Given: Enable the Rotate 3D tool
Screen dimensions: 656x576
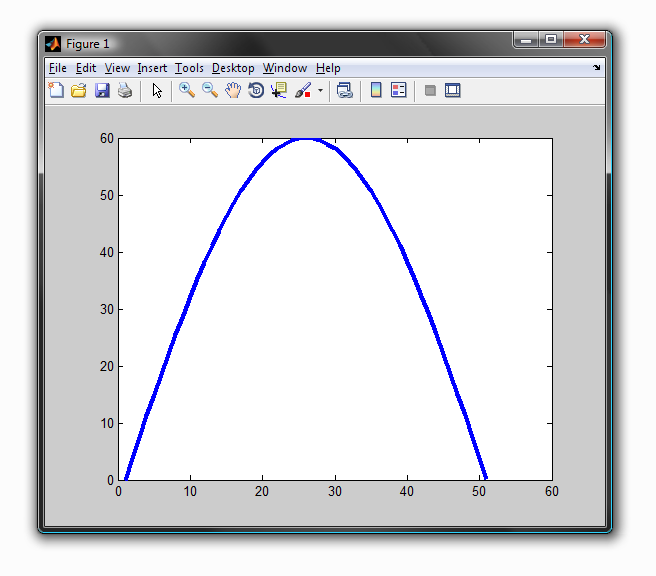Looking at the screenshot, I should 255,91.
